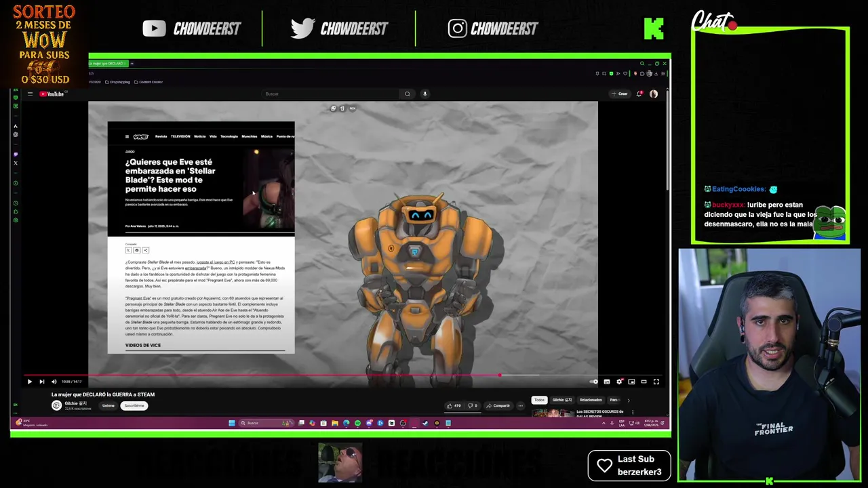Open browser search icon in title bar
The width and height of the screenshot is (868, 488).
642,64
